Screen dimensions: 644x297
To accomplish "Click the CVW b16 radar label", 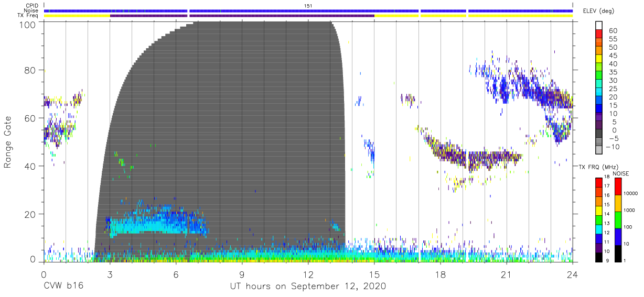I will [x=64, y=287].
